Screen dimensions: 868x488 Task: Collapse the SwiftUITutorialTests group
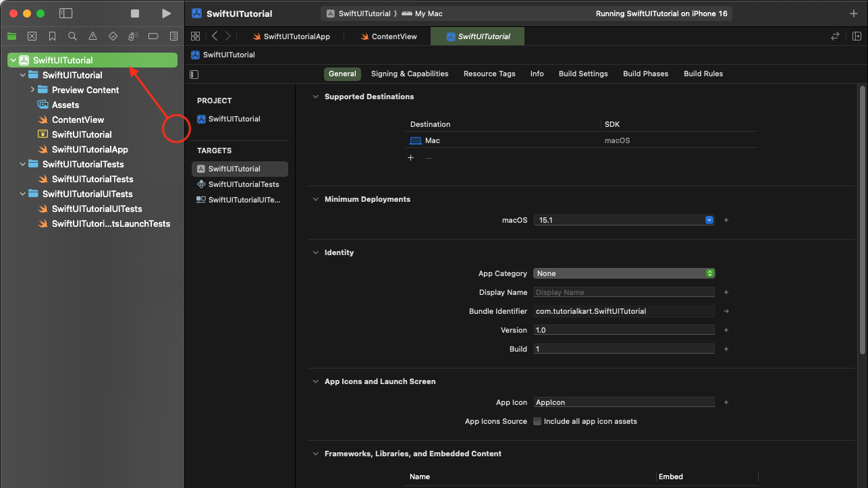click(23, 164)
